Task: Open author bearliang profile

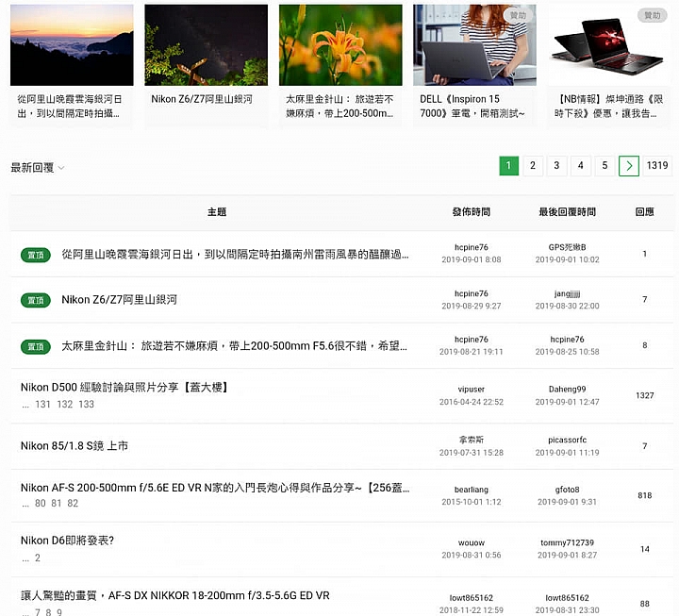Action: [x=472, y=490]
